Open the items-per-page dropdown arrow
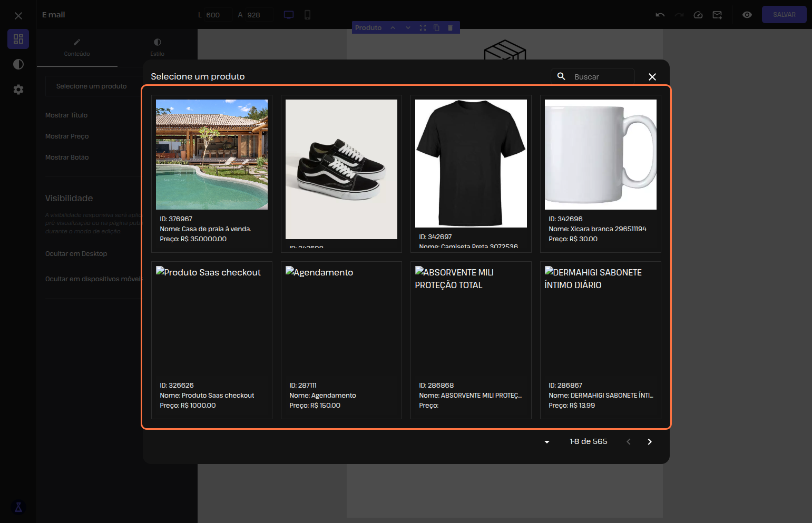This screenshot has width=812, height=523. click(x=547, y=442)
